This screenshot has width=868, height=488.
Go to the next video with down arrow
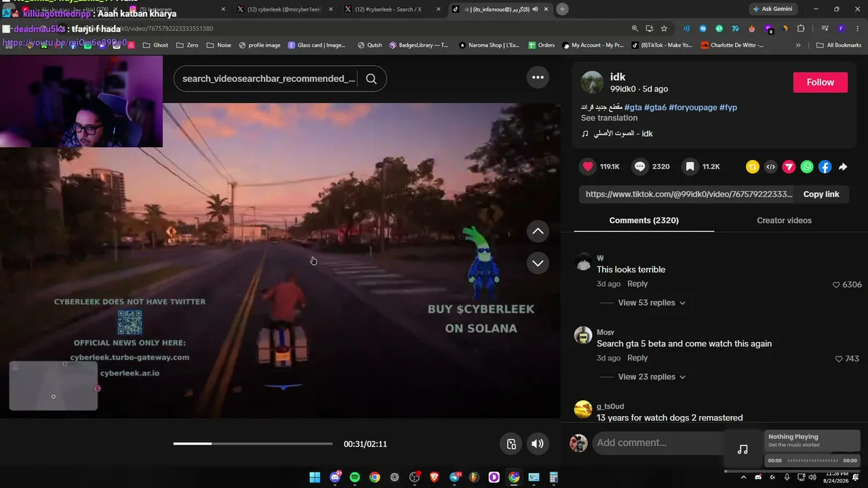(x=538, y=263)
